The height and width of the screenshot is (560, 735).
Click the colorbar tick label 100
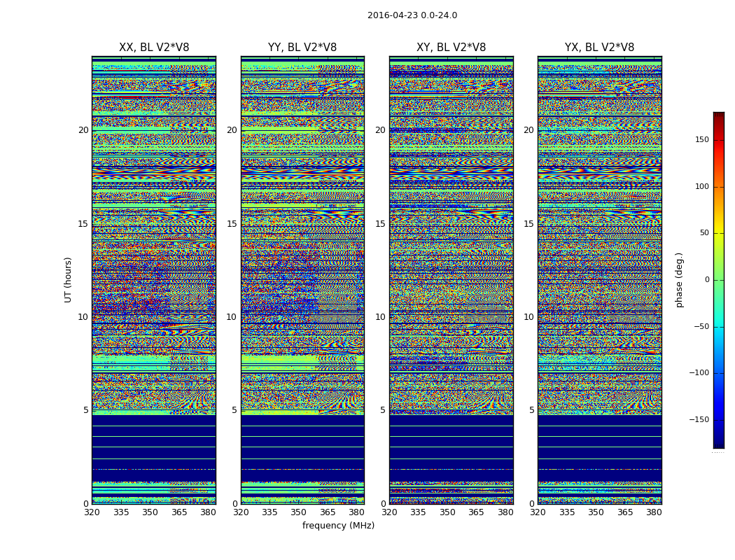click(x=702, y=186)
